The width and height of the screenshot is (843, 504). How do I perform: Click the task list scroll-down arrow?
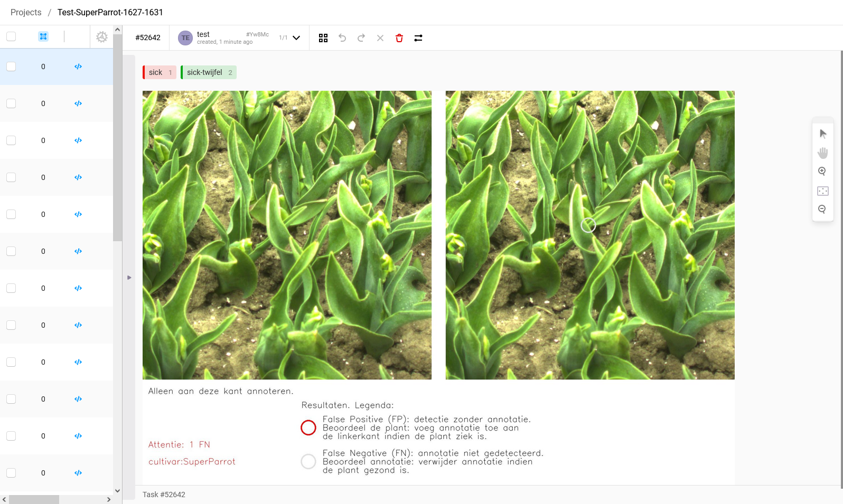coord(118,490)
